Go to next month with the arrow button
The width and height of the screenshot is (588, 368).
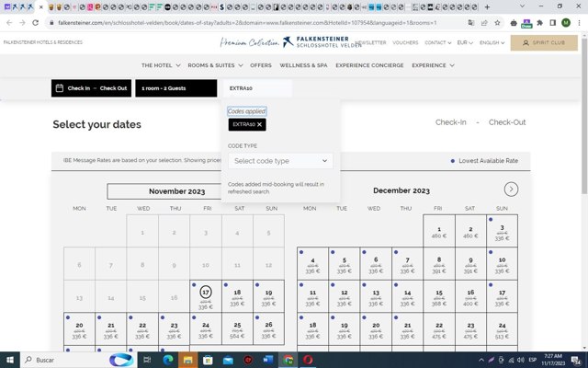511,190
